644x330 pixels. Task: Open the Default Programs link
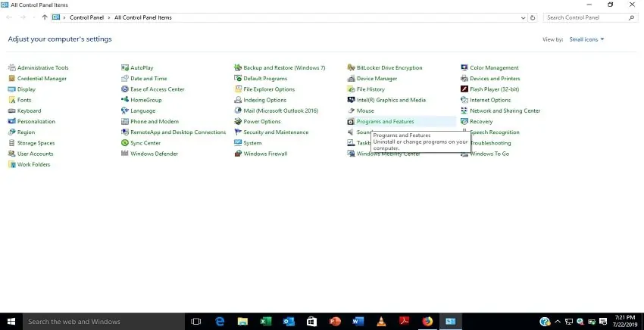tap(265, 79)
